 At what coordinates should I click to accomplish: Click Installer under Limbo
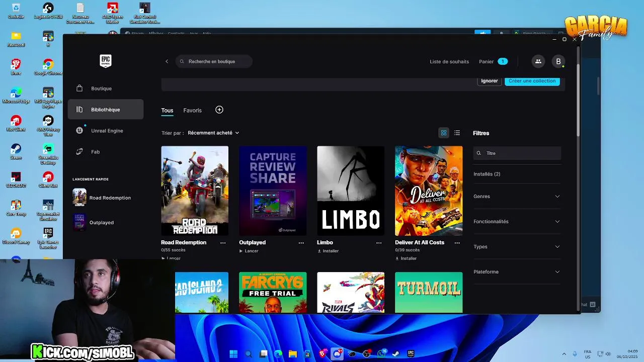click(328, 251)
